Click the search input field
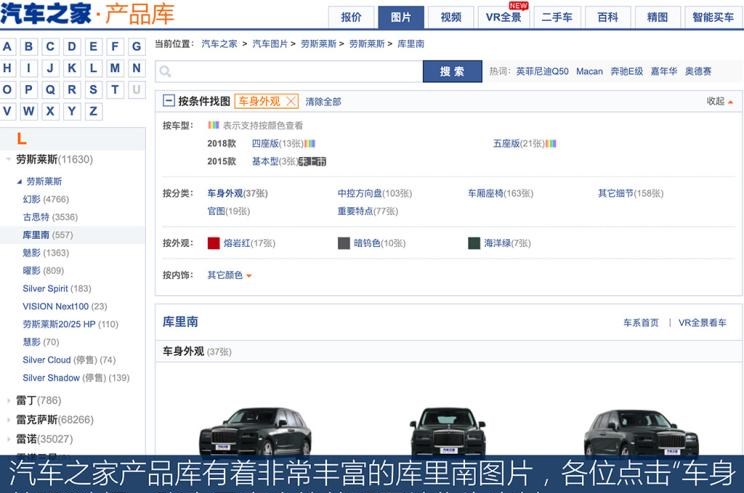Image resolution: width=744 pixels, height=493 pixels. pyautogui.click(x=289, y=71)
